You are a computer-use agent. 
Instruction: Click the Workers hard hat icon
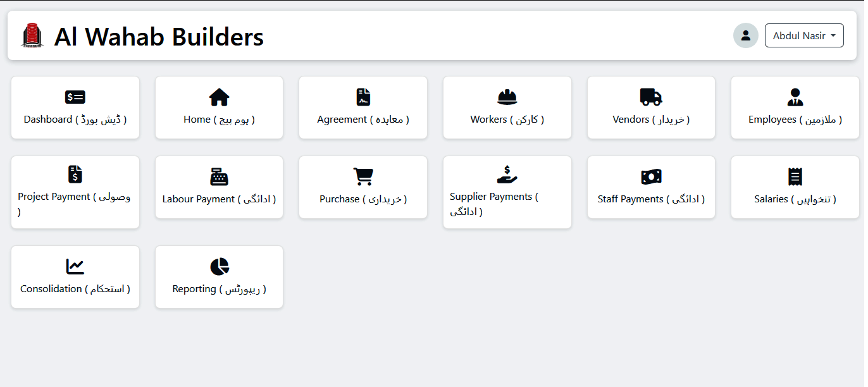(507, 97)
